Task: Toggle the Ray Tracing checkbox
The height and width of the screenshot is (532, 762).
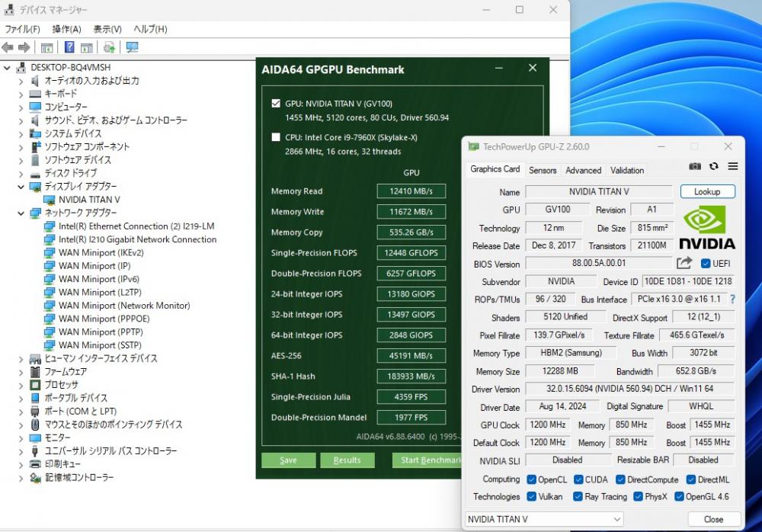Action: 578,496
